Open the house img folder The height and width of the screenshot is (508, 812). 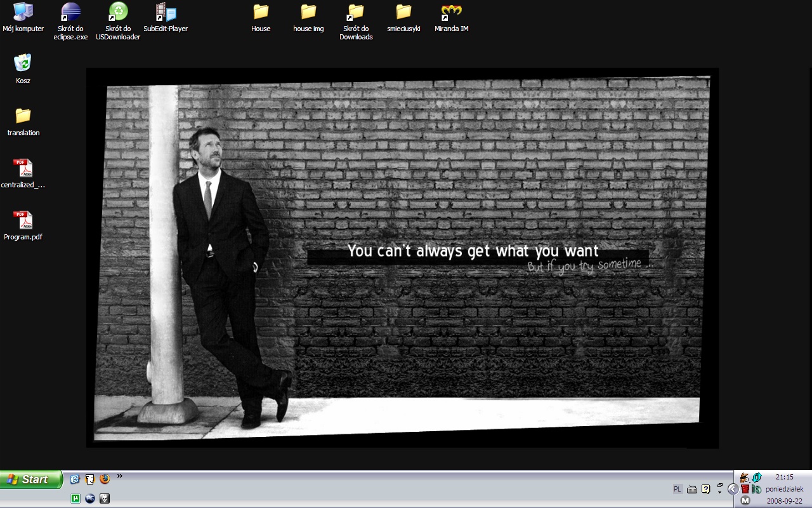[x=308, y=12]
